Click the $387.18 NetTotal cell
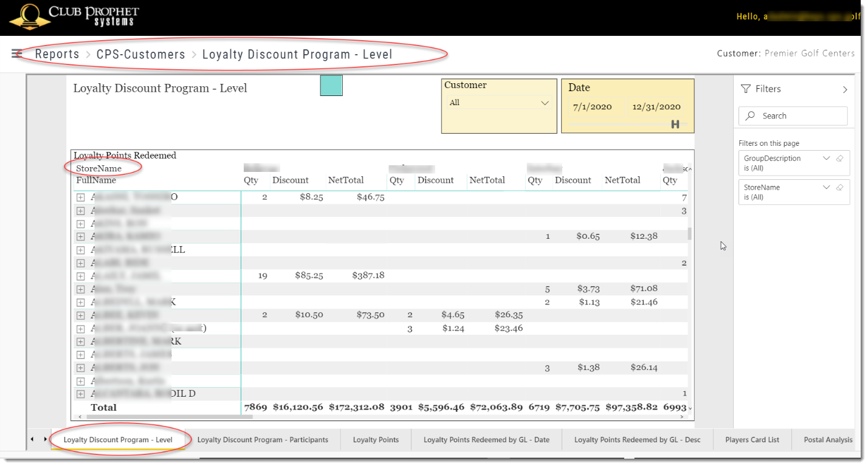868x466 pixels. click(368, 276)
